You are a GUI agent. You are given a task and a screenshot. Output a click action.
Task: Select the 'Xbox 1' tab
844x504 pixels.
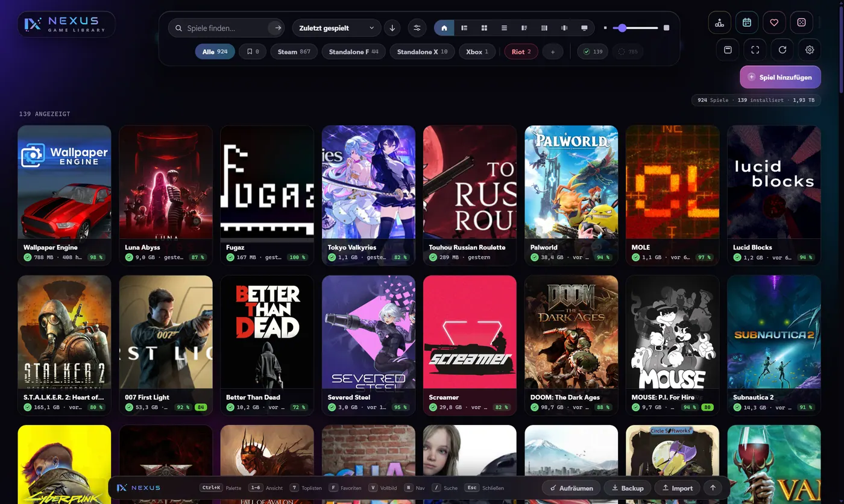[477, 52]
